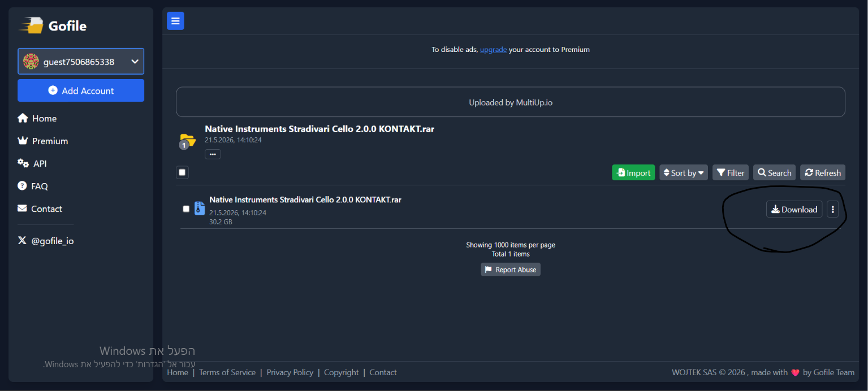
Task: Click the green Import button
Action: (x=633, y=172)
